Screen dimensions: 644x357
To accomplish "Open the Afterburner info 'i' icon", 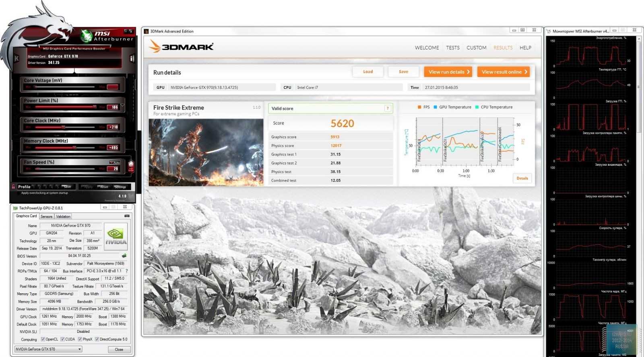I will click(132, 59).
